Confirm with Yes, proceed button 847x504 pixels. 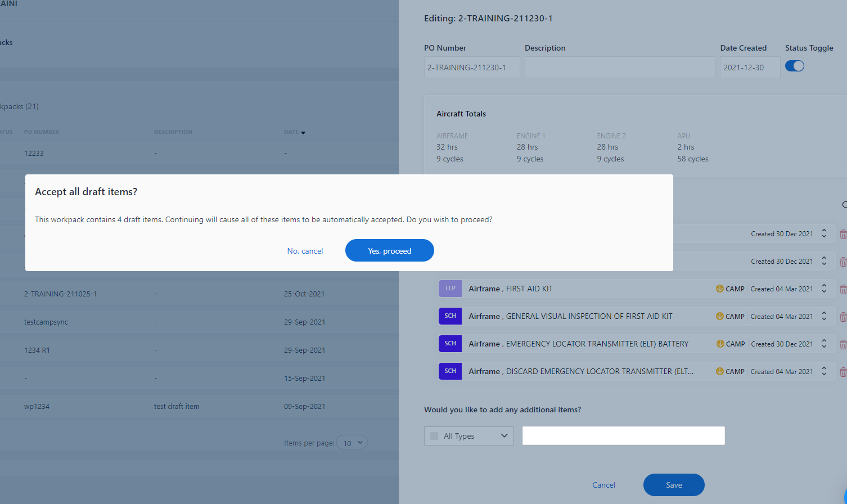point(389,251)
